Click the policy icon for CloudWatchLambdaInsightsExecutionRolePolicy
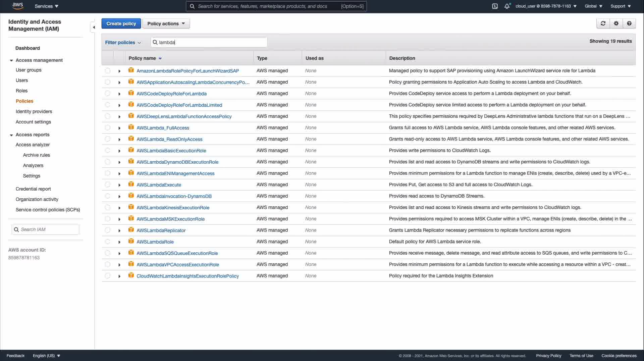This screenshot has height=361, width=644. coord(131,275)
